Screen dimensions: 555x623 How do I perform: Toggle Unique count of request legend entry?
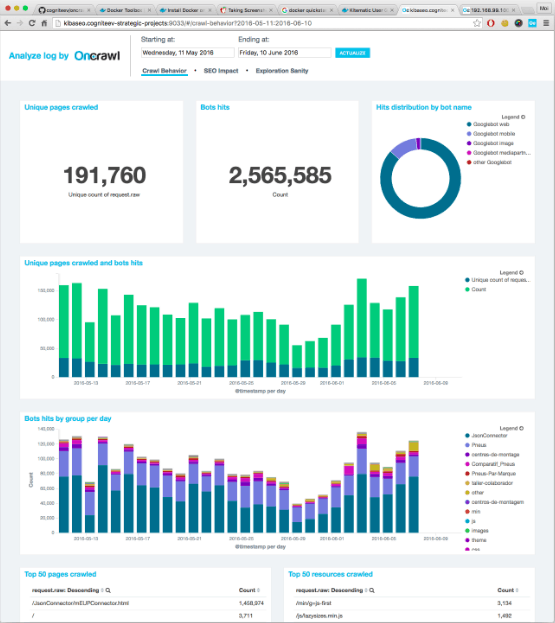point(497,280)
